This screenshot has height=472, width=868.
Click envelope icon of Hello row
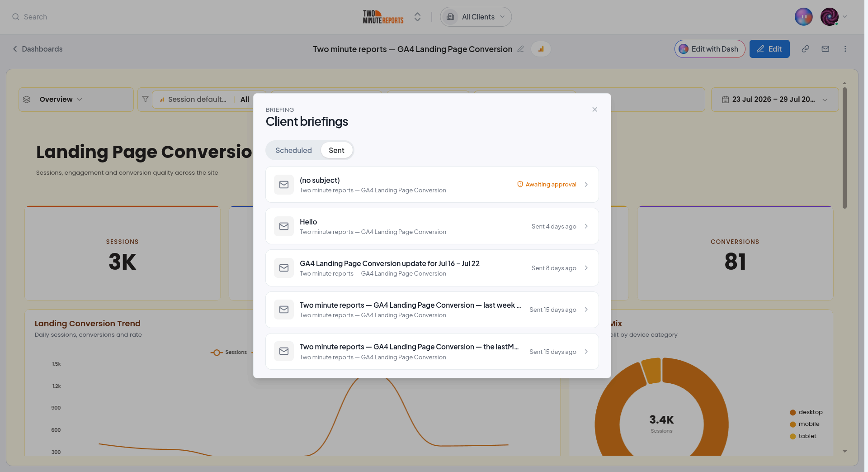pos(284,226)
